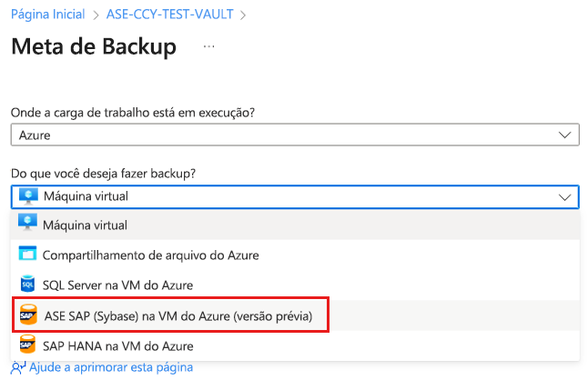Expand the workload location dropdown arrow
588x390 pixels.
(564, 135)
